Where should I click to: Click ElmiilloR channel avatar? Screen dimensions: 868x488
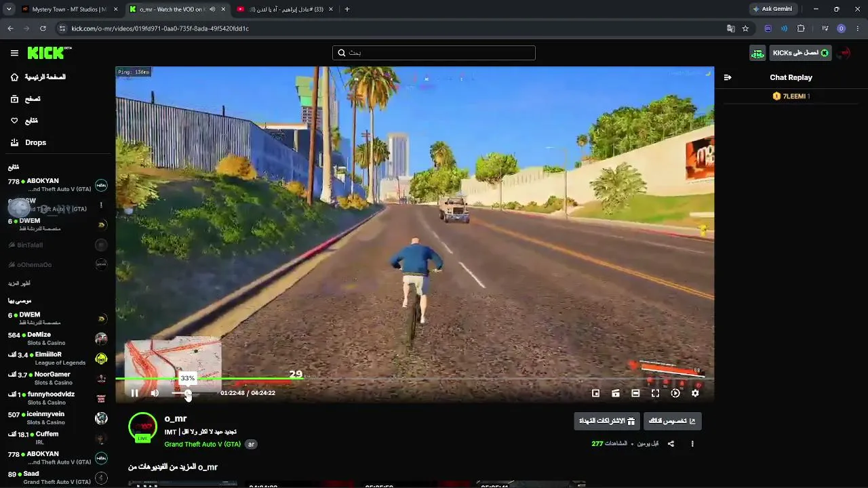[101, 359]
